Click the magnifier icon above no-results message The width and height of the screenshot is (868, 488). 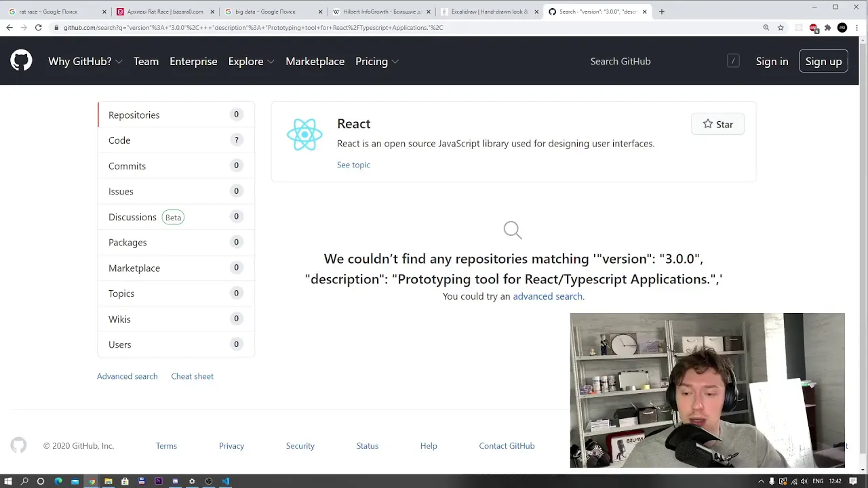pyautogui.click(x=513, y=230)
